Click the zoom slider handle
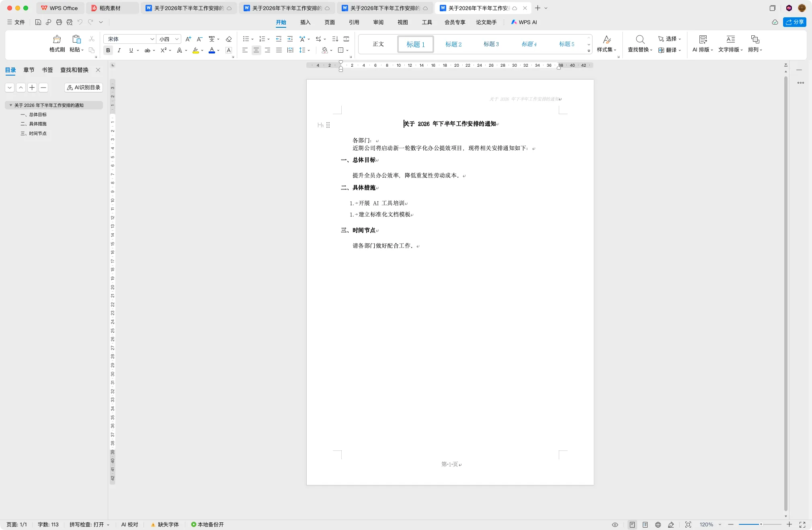The height and width of the screenshot is (530, 812). tap(761, 525)
